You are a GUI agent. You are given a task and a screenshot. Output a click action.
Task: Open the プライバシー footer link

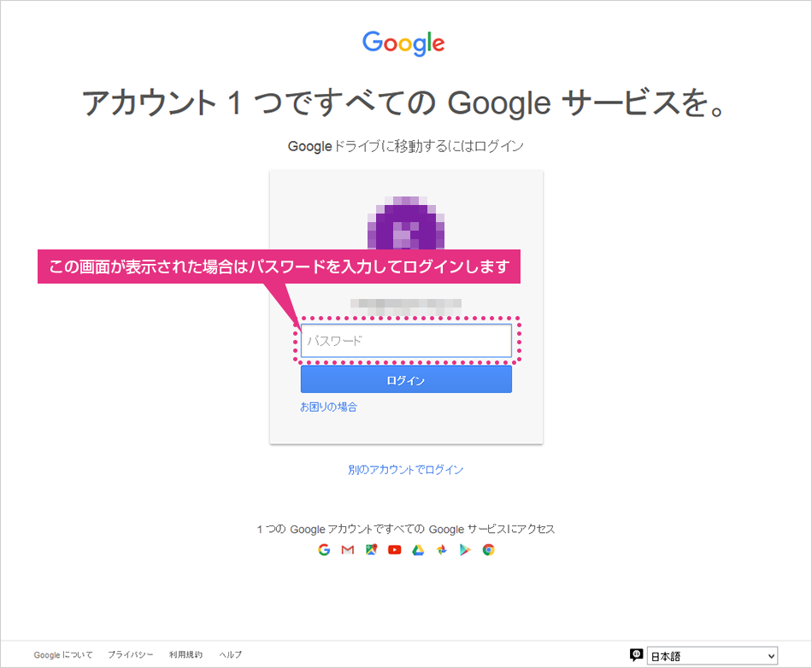(x=131, y=654)
